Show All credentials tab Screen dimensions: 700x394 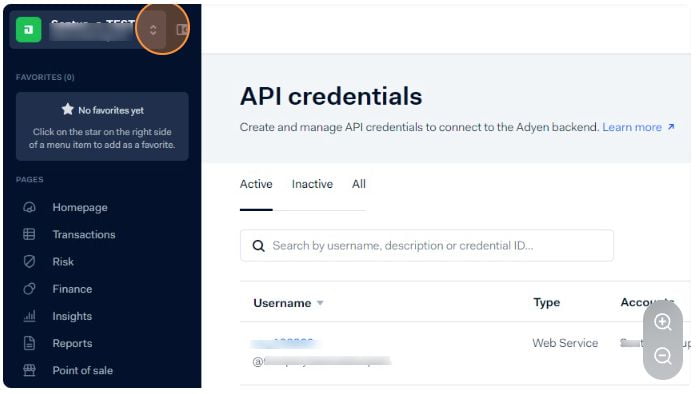(358, 184)
